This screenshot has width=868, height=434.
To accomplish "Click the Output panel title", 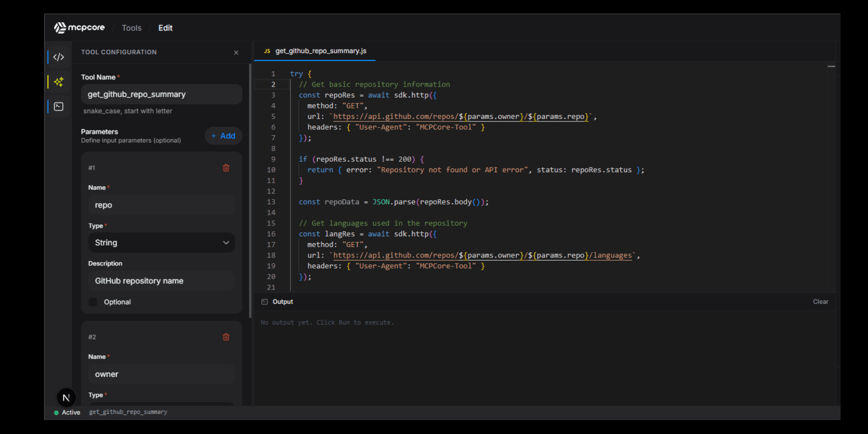I will point(283,302).
